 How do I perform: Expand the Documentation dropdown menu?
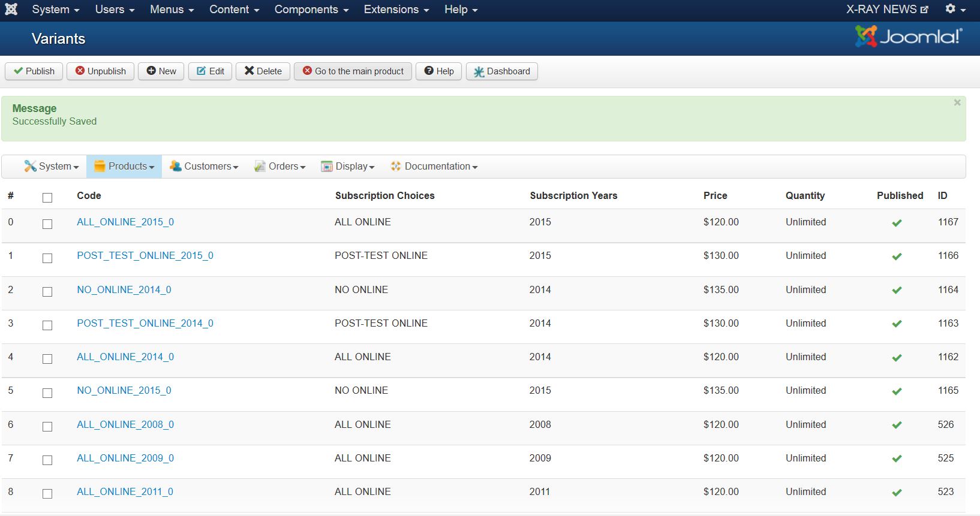coord(434,167)
